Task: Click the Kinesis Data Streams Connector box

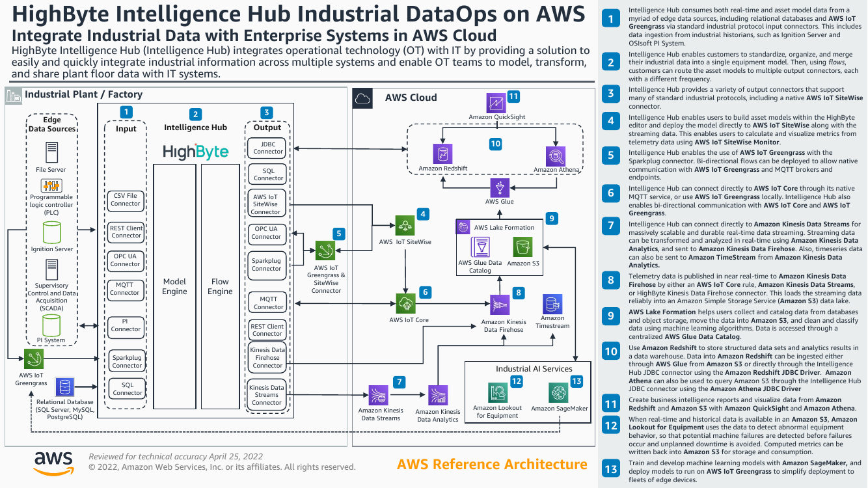Action: pyautogui.click(x=267, y=395)
